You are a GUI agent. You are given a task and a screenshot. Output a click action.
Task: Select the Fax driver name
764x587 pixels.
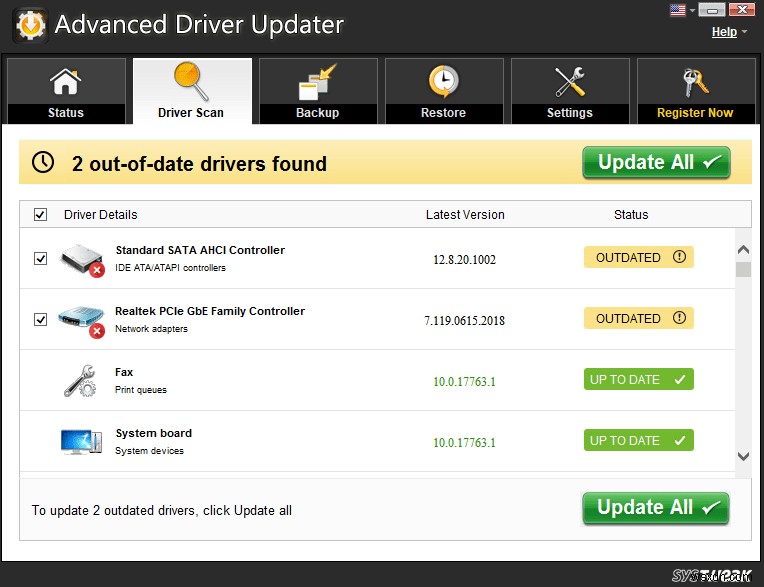click(124, 372)
